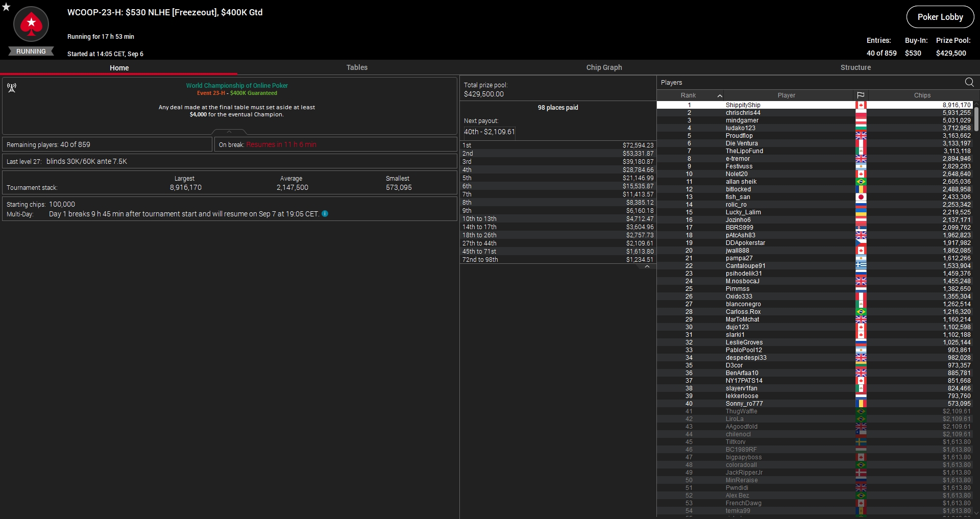Sort by the Player column header
980x519 pixels.
(x=786, y=95)
